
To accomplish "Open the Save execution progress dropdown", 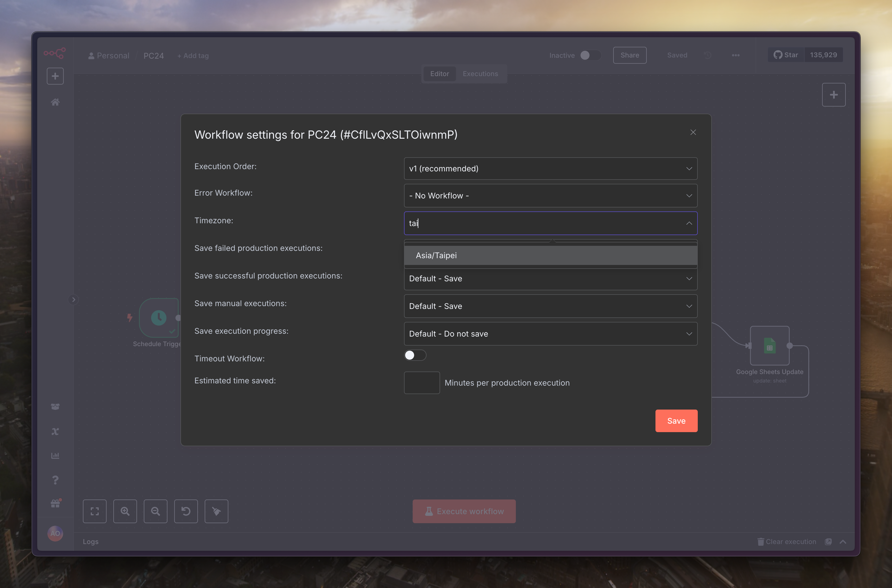I will [x=550, y=334].
